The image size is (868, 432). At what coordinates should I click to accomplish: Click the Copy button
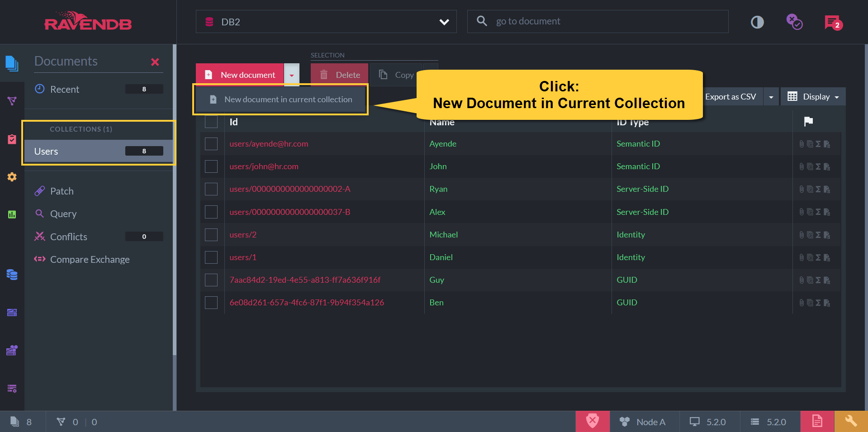[395, 75]
